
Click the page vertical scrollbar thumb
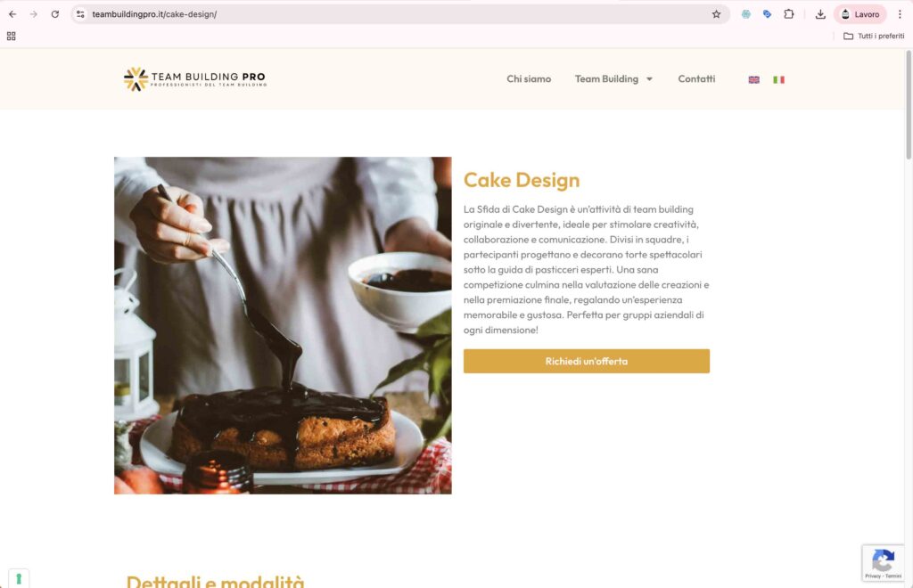909,105
